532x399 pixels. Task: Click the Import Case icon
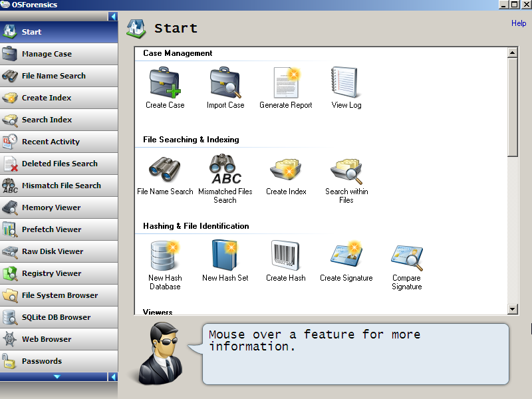(225, 83)
